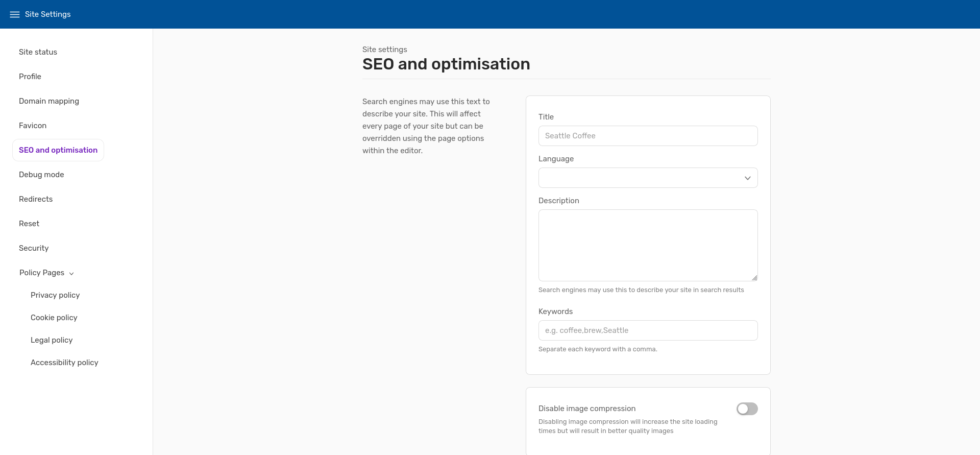This screenshot has height=455, width=980.
Task: Click the 'Site settings' breadcrumb text
Action: click(x=385, y=50)
